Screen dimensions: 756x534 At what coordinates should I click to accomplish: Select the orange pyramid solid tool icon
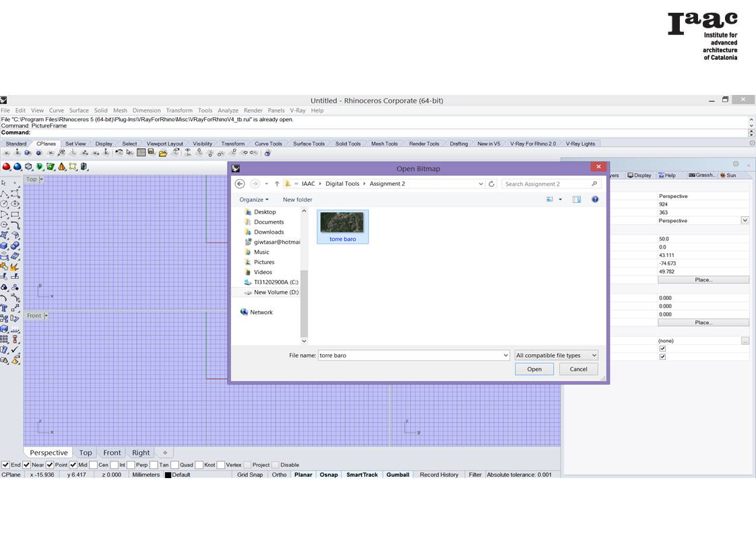pos(62,167)
